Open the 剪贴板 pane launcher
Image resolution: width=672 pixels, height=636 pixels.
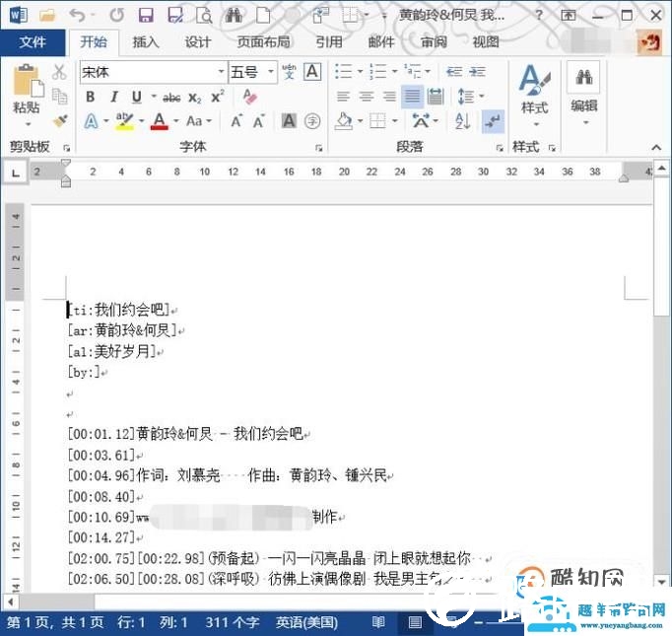pos(66,148)
